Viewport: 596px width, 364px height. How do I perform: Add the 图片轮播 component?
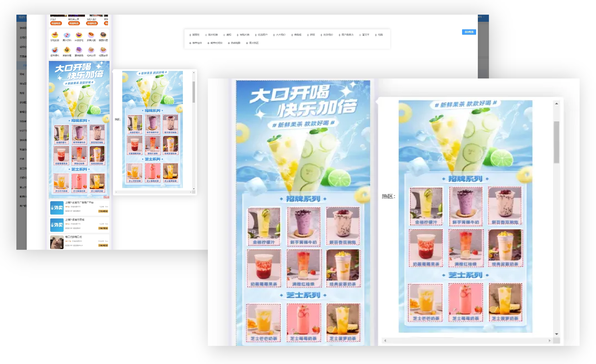tap(211, 35)
